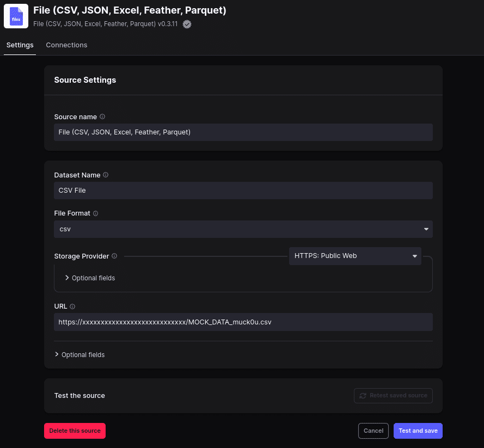Expand Optional fields under Storage Provider
Image resolution: width=484 pixels, height=448 pixels.
click(90, 278)
